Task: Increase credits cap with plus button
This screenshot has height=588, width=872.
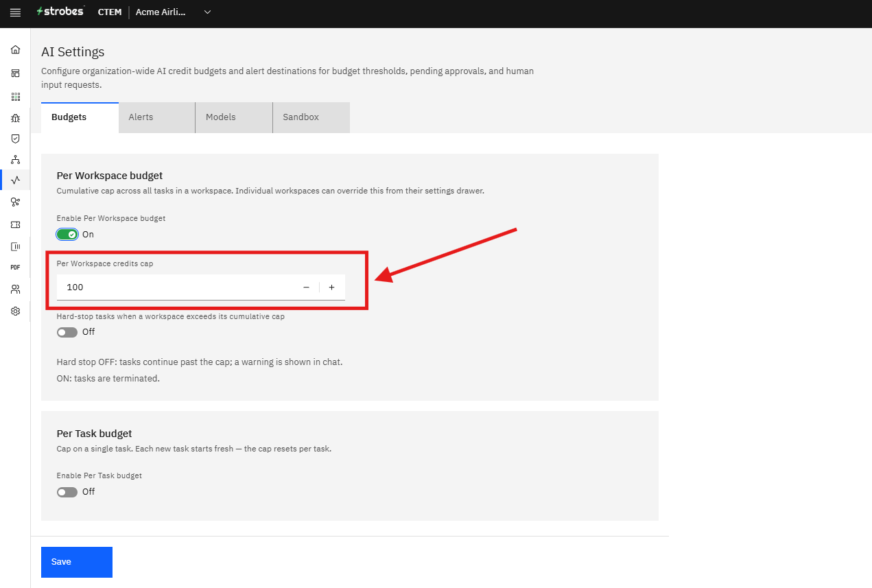Action: [x=332, y=287]
